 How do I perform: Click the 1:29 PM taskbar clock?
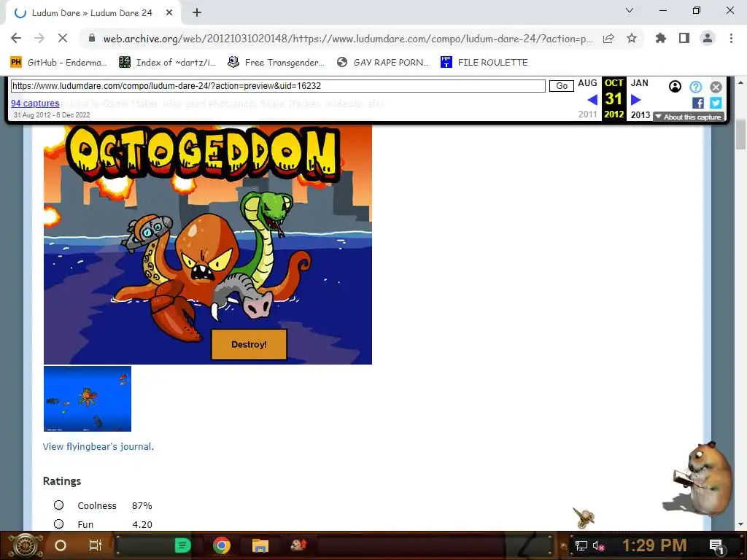click(x=654, y=545)
